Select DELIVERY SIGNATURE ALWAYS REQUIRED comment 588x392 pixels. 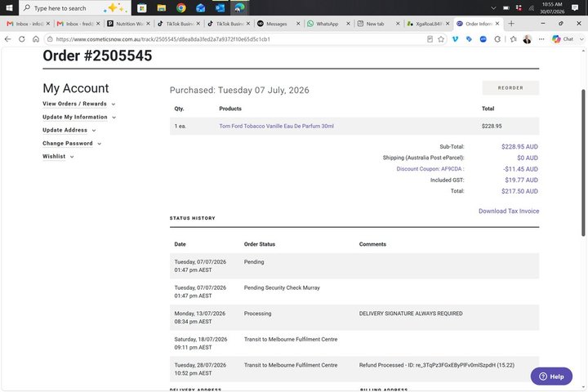point(411,314)
